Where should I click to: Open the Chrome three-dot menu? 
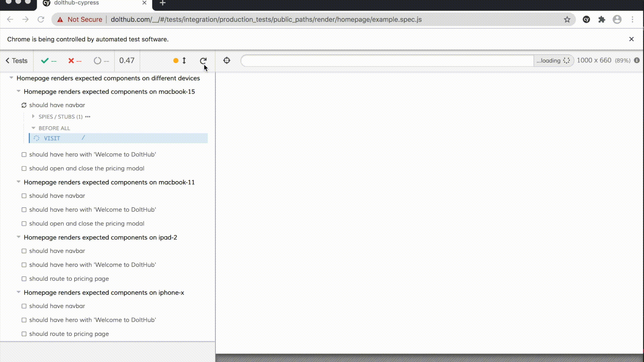[633, 19]
